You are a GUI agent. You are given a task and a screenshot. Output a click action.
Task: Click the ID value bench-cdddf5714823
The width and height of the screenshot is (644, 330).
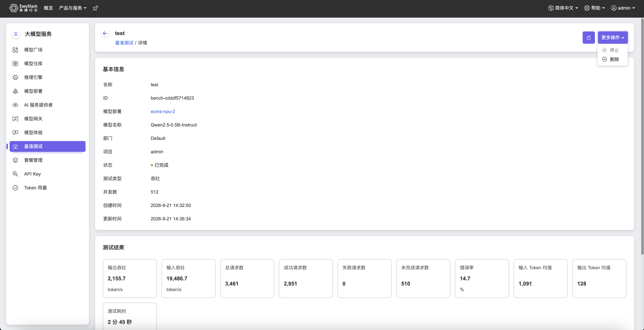(x=172, y=98)
